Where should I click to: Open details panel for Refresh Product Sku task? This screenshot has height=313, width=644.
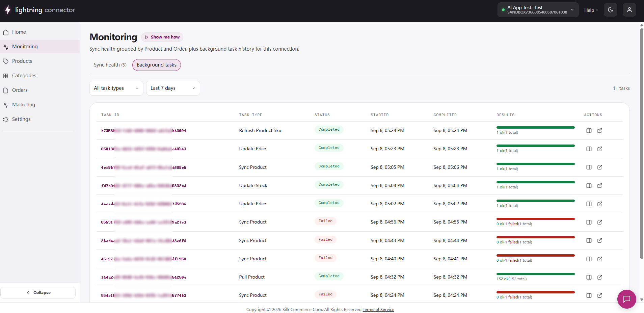(589, 131)
